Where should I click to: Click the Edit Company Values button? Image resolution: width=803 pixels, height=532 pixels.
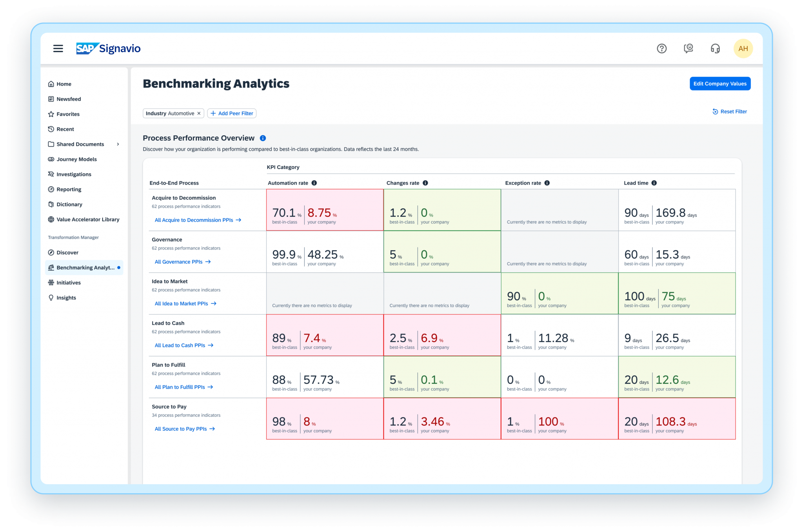click(x=719, y=84)
